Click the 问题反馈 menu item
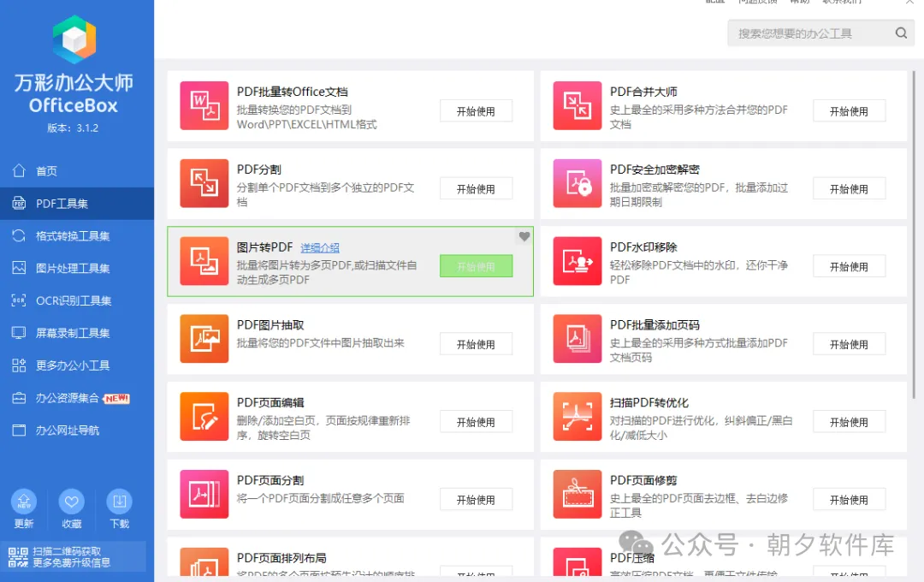This screenshot has width=924, height=582. pyautogui.click(x=760, y=3)
